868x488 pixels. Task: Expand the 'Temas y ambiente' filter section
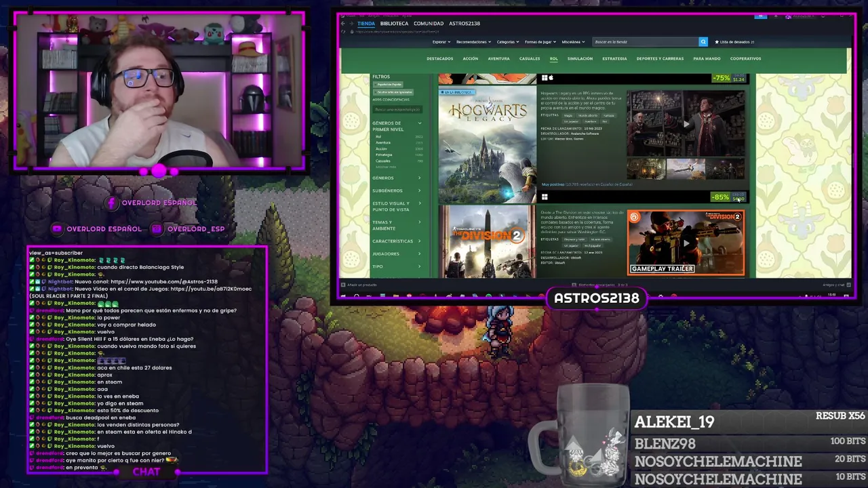click(397, 225)
